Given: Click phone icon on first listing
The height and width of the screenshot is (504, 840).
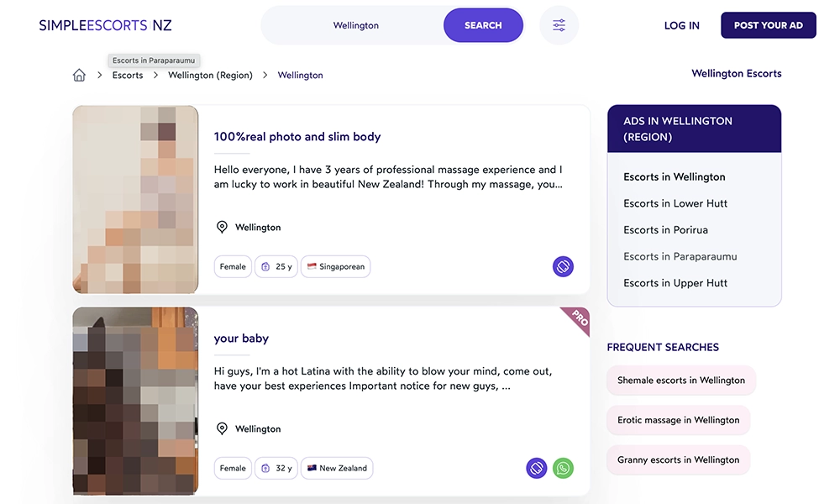Looking at the screenshot, I should 563,266.
